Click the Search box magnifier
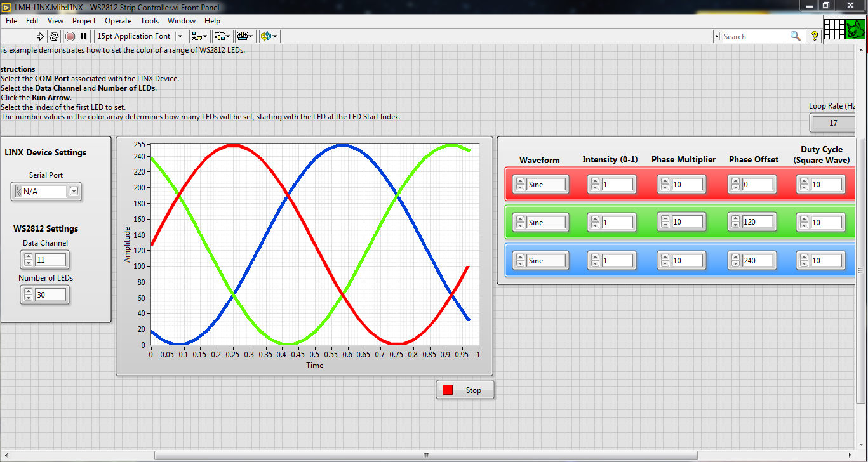 796,36
